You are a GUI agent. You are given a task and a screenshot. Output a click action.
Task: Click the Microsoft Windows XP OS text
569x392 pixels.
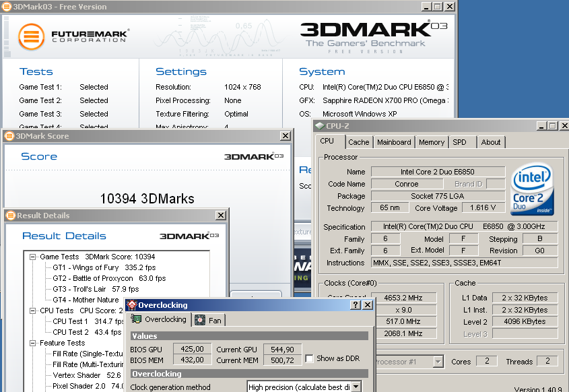360,114
